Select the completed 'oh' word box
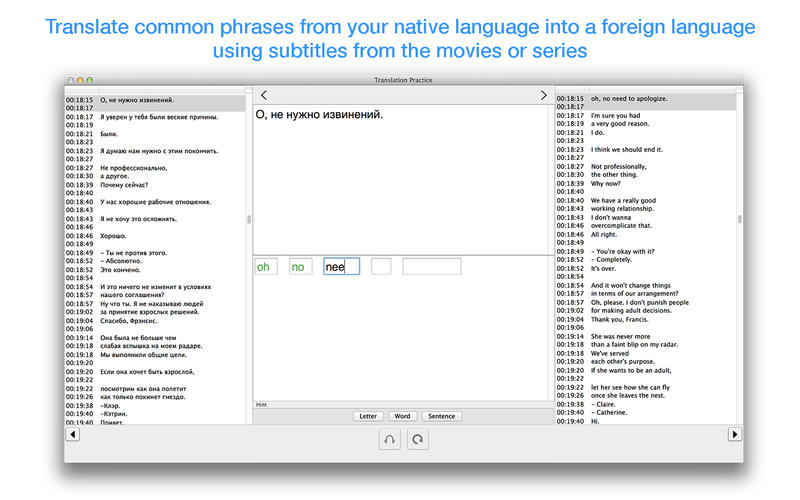 266,266
